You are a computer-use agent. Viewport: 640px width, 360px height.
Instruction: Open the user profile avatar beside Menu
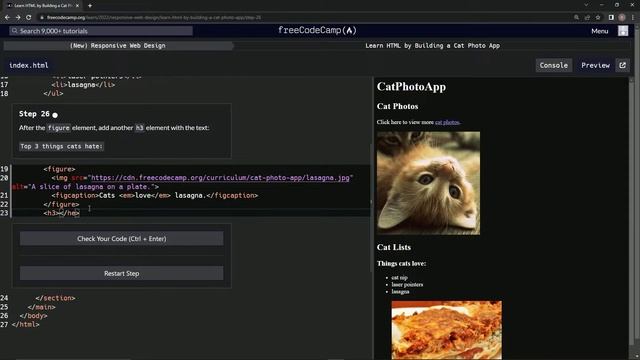[x=623, y=31]
